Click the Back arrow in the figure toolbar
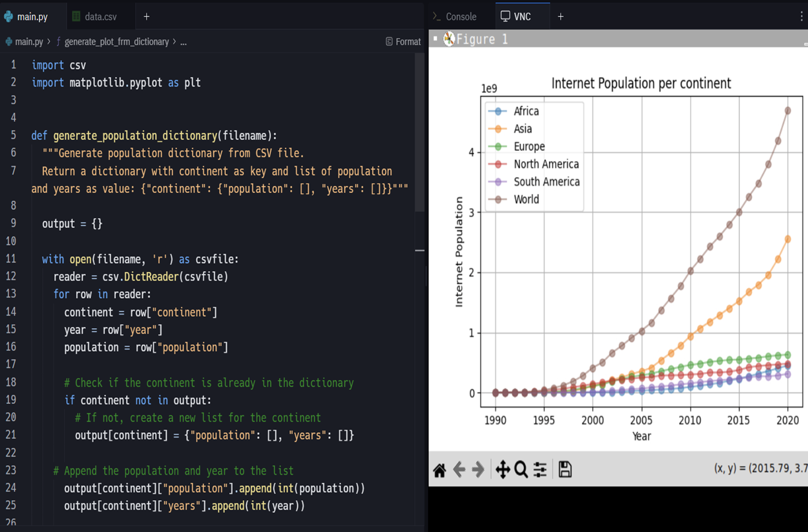The width and height of the screenshot is (808, 532). (459, 469)
